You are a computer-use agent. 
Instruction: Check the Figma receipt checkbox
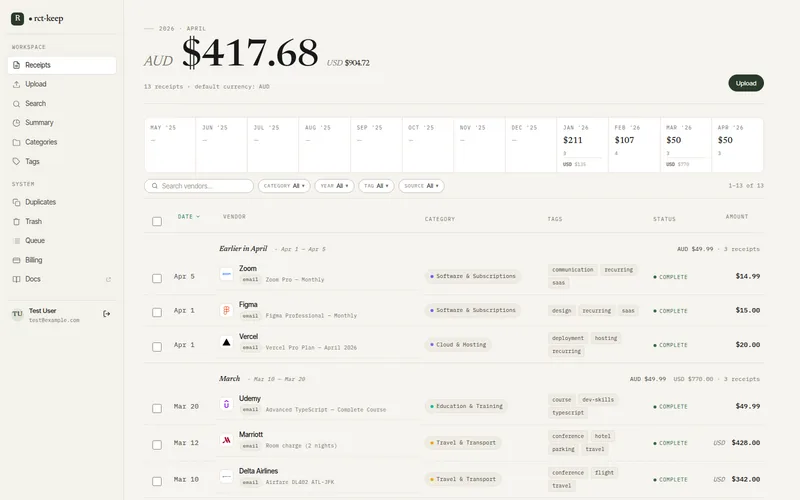(x=157, y=312)
